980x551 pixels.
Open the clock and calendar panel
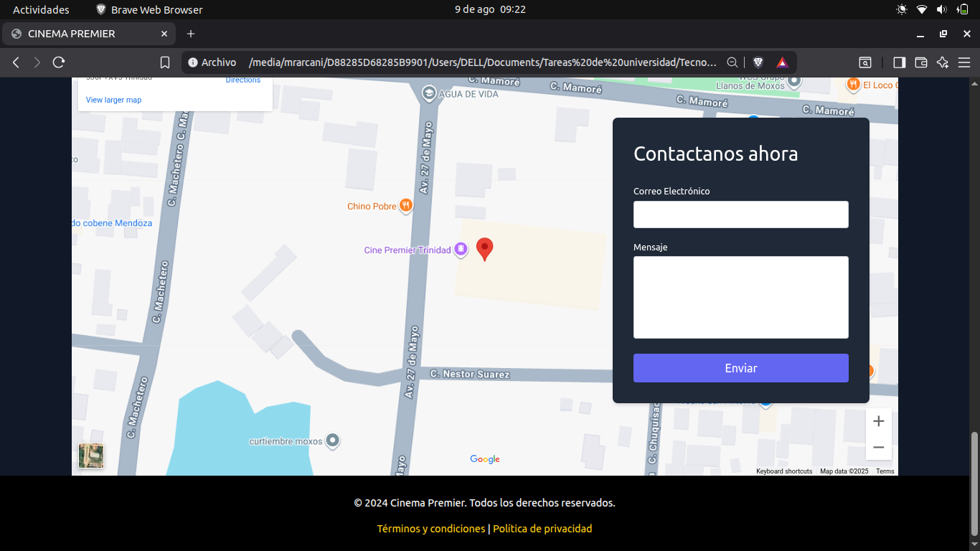[x=490, y=9]
